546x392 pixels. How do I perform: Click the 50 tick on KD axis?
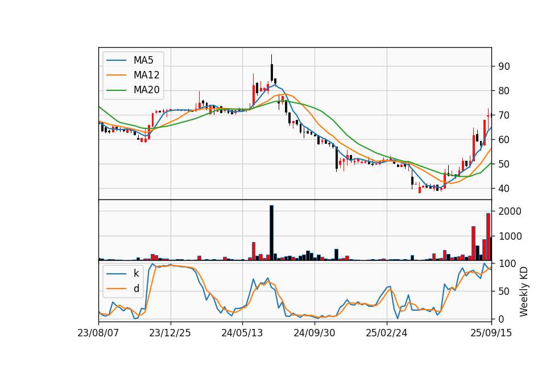click(x=504, y=291)
